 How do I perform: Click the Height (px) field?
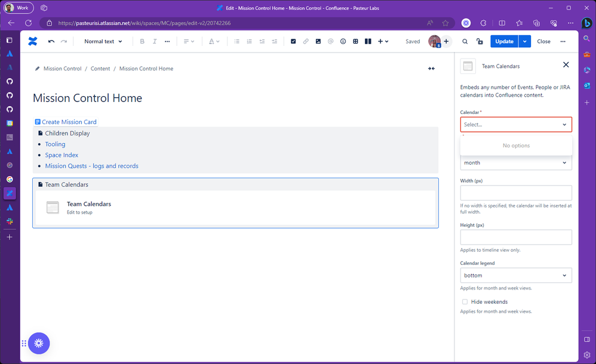tap(516, 237)
